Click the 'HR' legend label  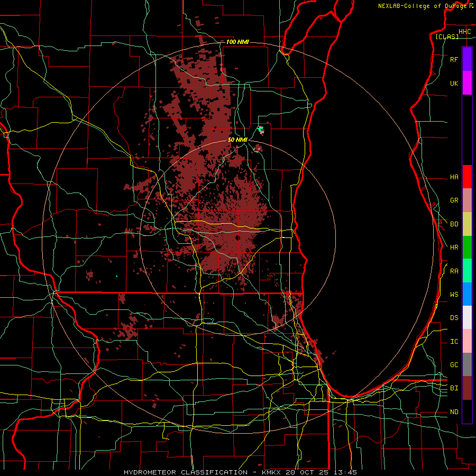[454, 248]
